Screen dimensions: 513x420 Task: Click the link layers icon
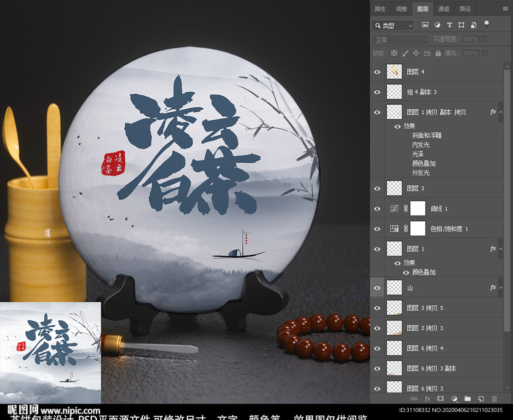tap(414, 399)
